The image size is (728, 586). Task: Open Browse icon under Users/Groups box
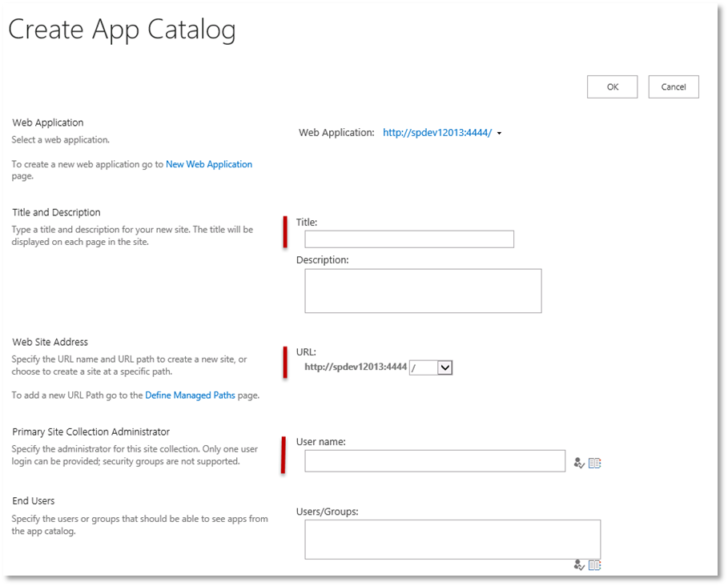(x=594, y=565)
